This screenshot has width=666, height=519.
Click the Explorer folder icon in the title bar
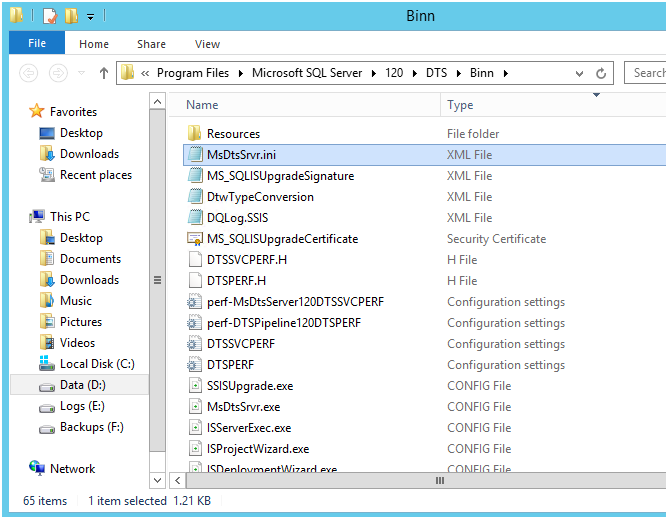(x=17, y=15)
